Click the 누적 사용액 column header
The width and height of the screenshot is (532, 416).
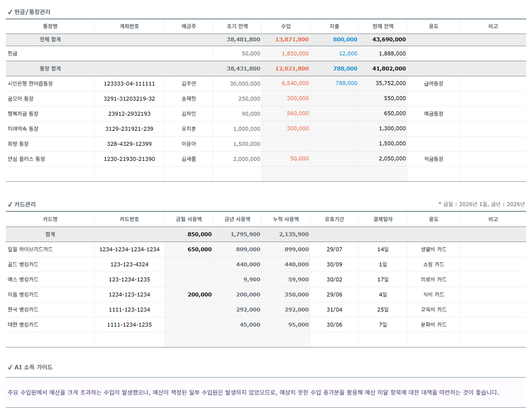(x=286, y=219)
